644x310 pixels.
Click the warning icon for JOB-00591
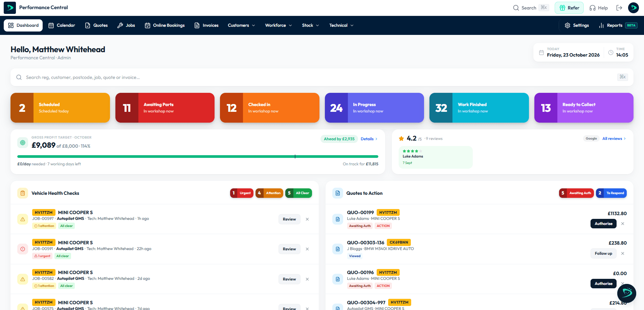23,249
